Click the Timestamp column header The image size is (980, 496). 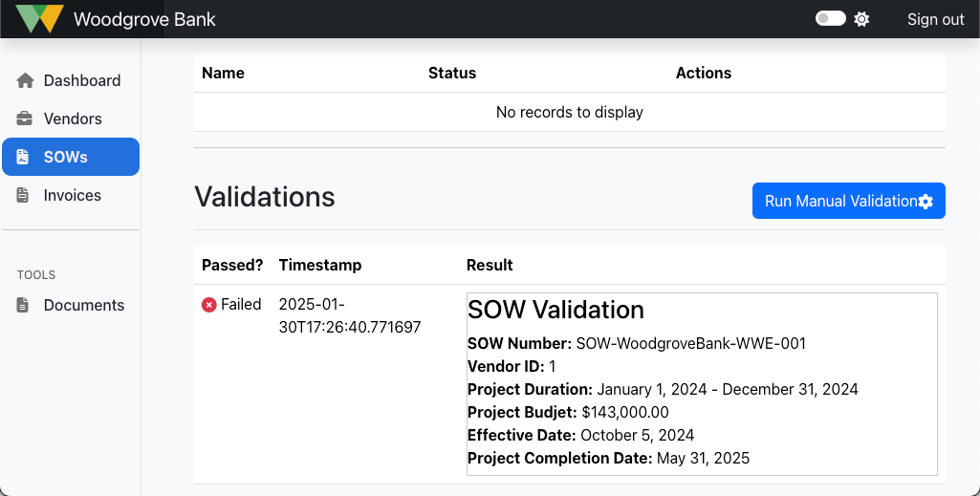coord(319,266)
